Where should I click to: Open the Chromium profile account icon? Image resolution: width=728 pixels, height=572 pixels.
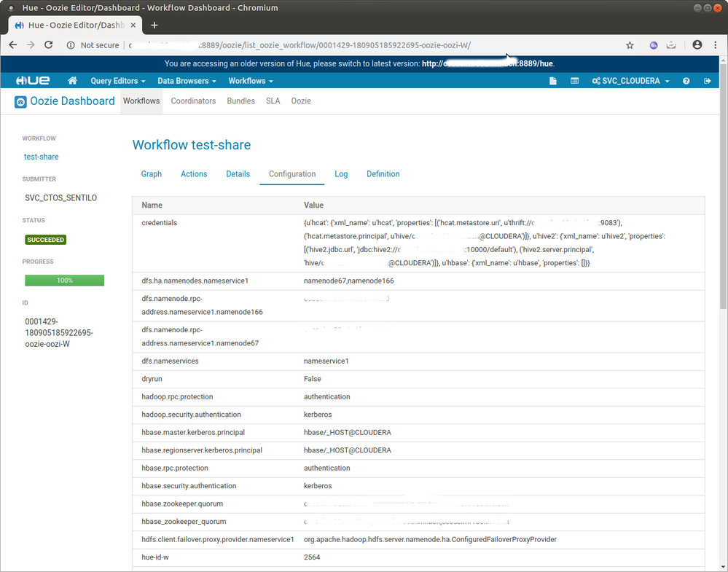click(x=697, y=44)
